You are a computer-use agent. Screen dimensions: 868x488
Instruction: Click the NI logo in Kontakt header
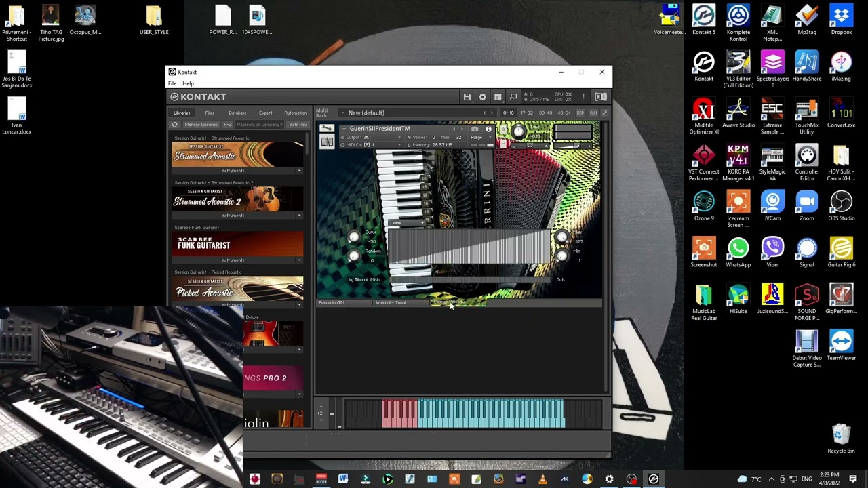pos(601,97)
